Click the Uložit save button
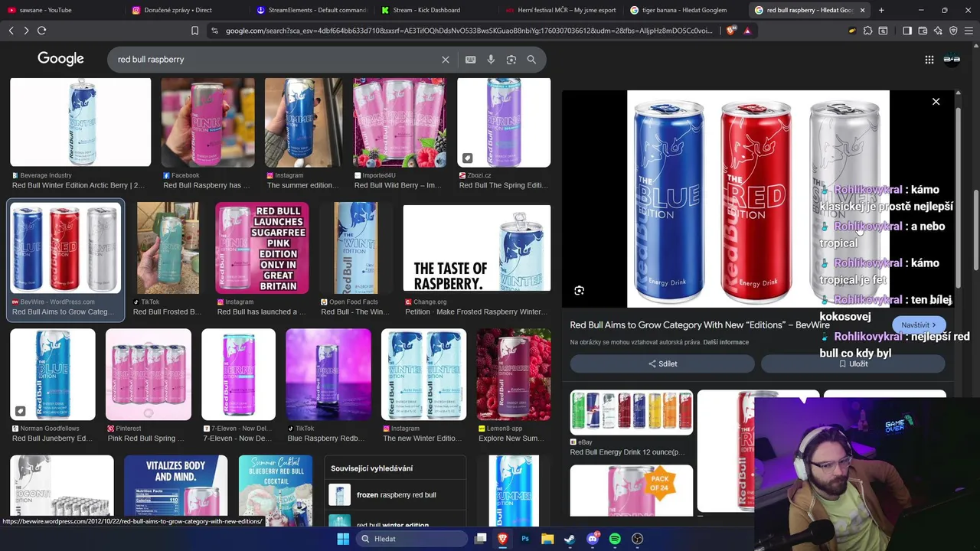The height and width of the screenshot is (551, 980). [x=853, y=364]
